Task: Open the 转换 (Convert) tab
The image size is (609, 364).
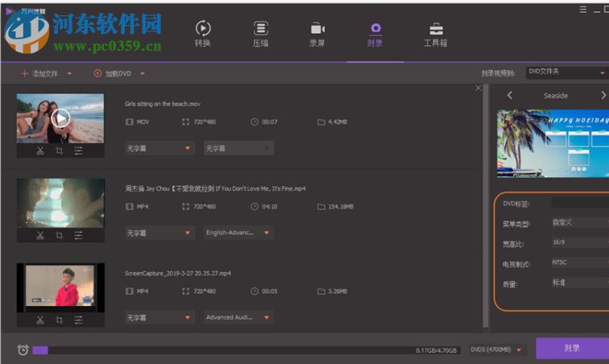Action: [203, 34]
